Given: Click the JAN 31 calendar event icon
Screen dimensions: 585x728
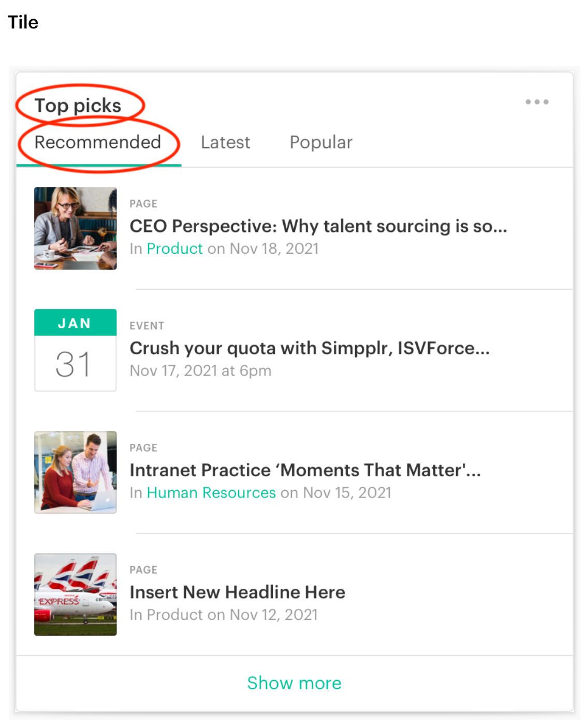Looking at the screenshot, I should point(76,350).
